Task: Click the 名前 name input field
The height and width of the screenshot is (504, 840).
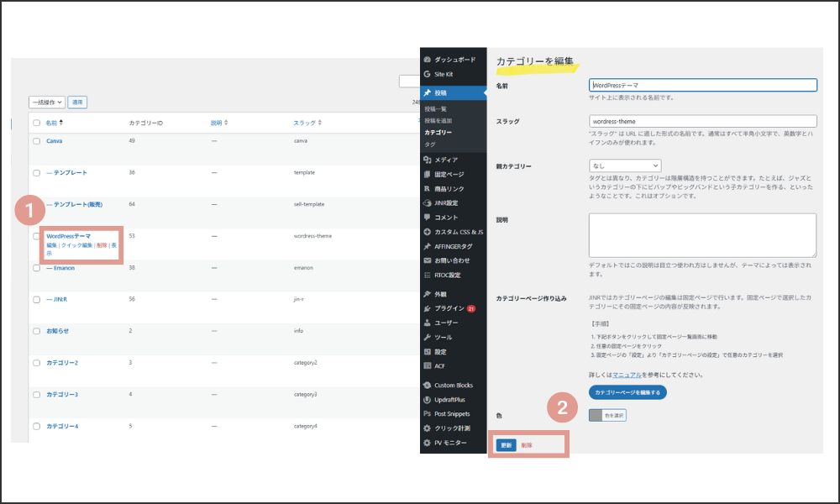Action: tap(703, 85)
